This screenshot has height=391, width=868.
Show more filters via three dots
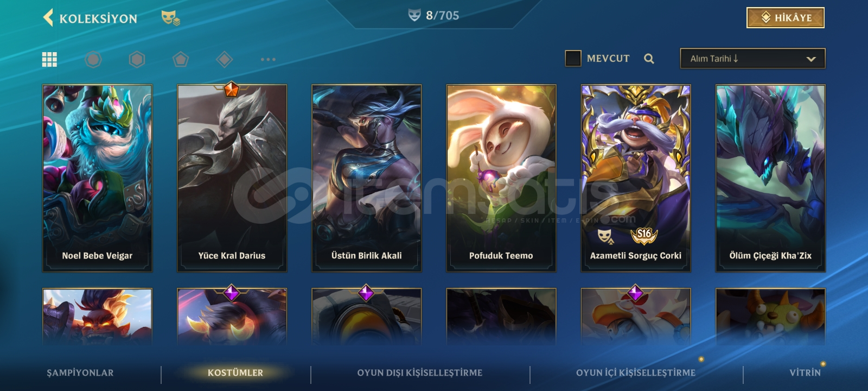pos(268,59)
